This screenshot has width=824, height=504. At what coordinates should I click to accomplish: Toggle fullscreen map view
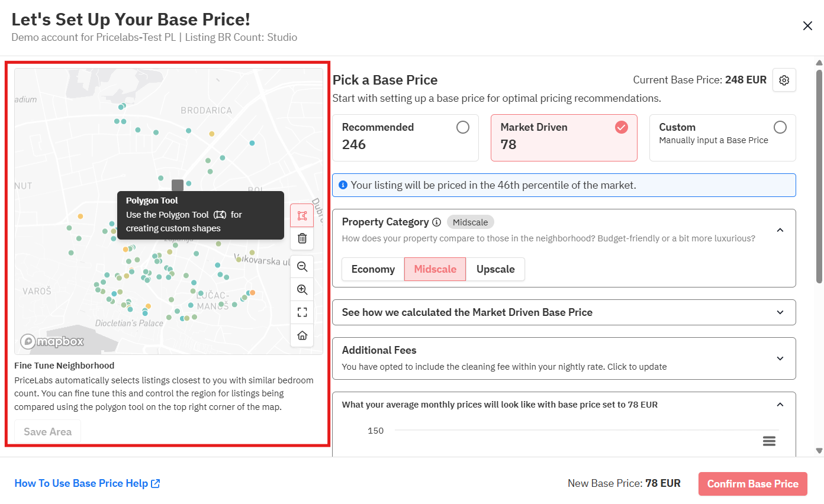tap(302, 312)
